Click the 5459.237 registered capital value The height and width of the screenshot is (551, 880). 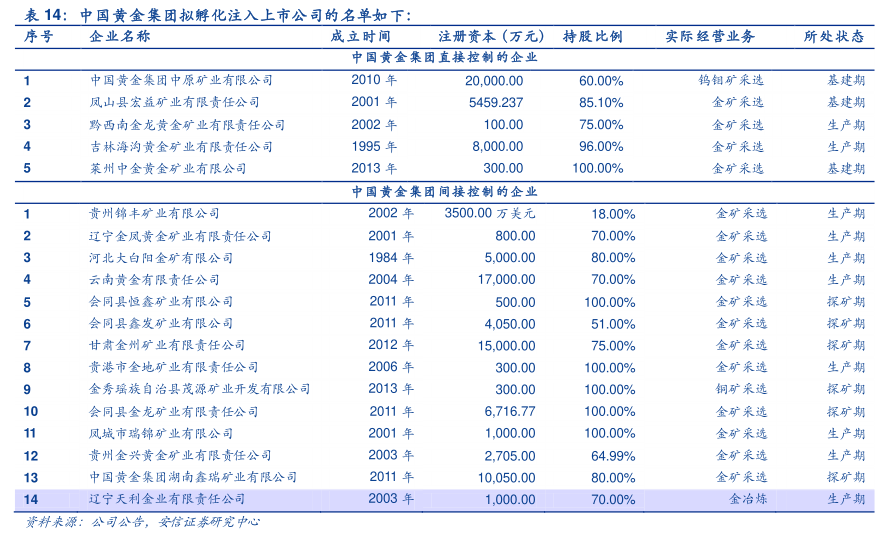(496, 102)
